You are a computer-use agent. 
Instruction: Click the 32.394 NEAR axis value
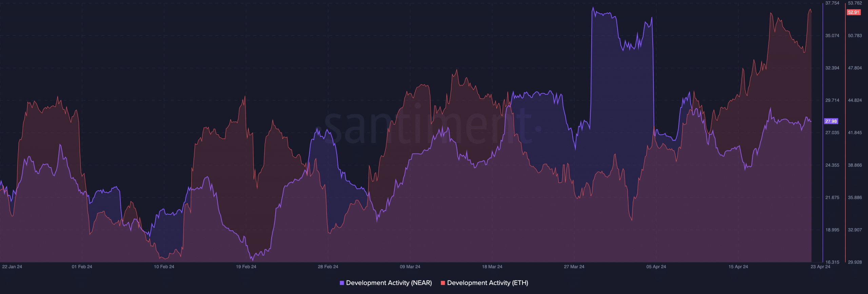pos(832,68)
